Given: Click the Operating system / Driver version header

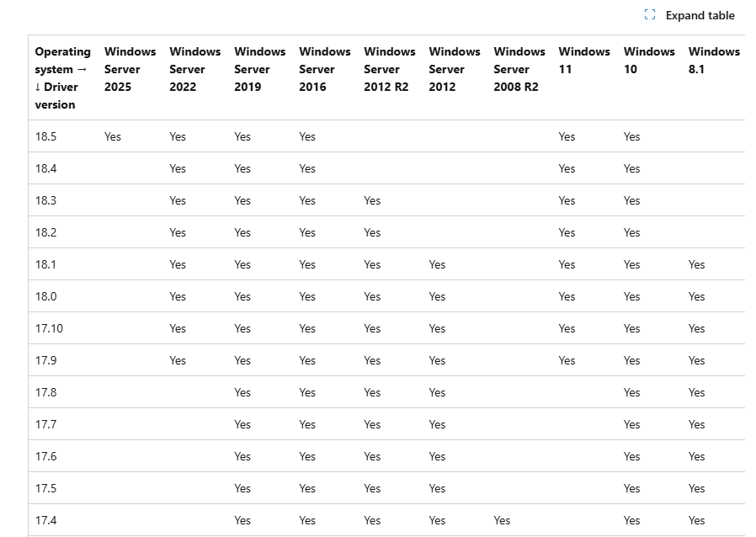Looking at the screenshot, I should point(62,77).
